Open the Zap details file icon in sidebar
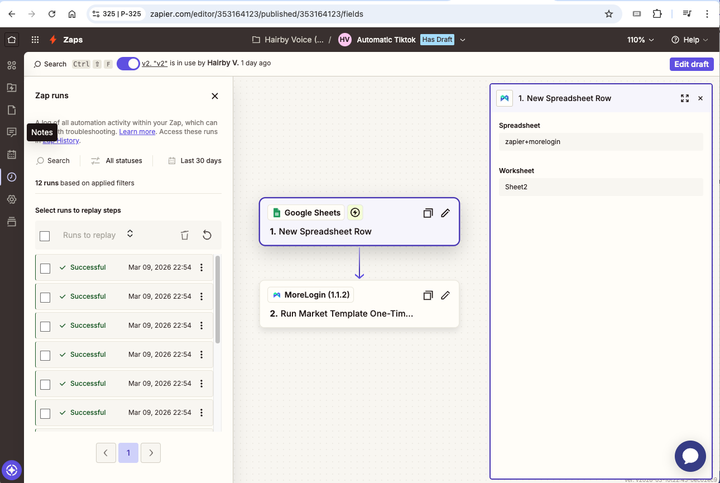Image resolution: width=720 pixels, height=483 pixels. click(11, 110)
